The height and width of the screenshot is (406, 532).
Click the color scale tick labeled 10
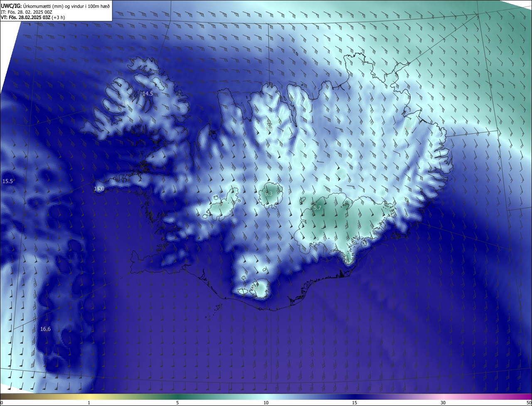click(266, 403)
